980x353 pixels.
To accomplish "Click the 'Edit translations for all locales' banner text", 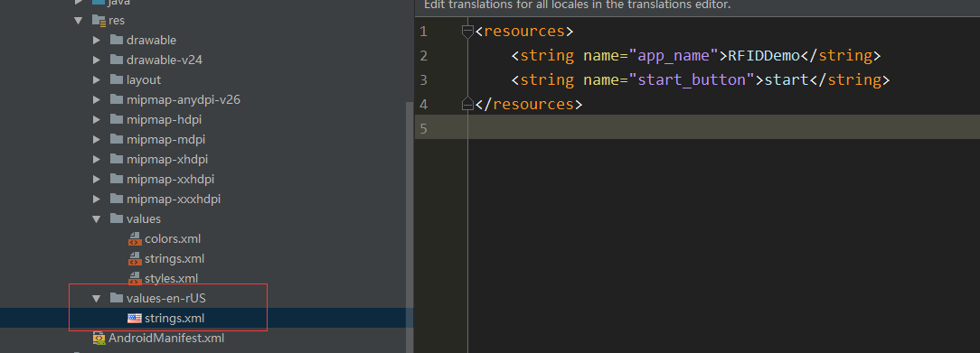I will 578,5.
